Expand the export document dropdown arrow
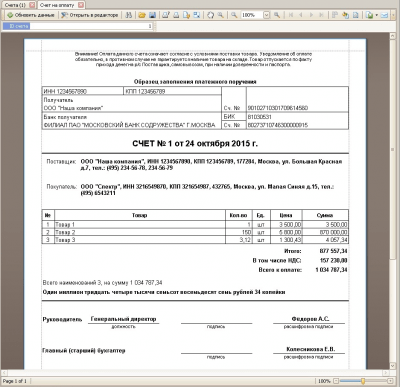400x387 pixels. click(377, 15)
